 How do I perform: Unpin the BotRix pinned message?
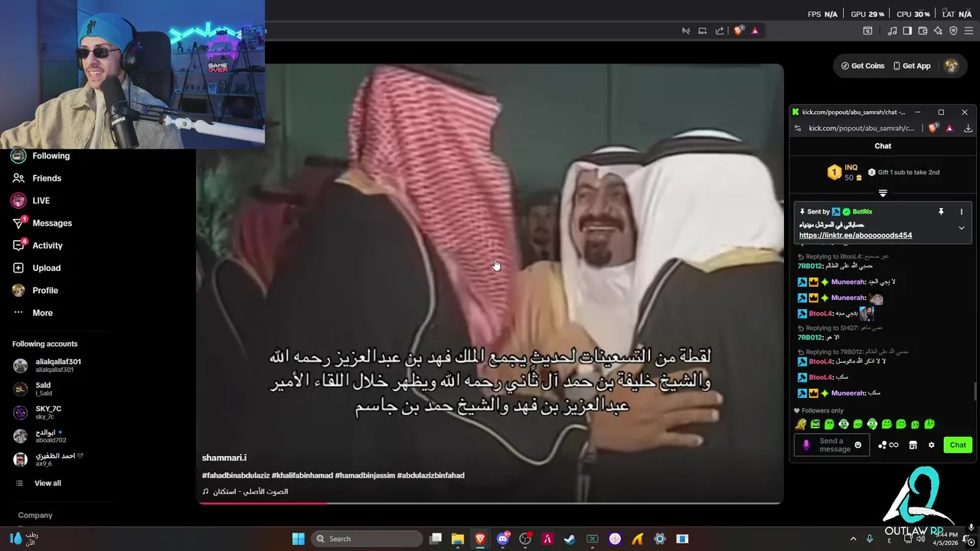[941, 212]
